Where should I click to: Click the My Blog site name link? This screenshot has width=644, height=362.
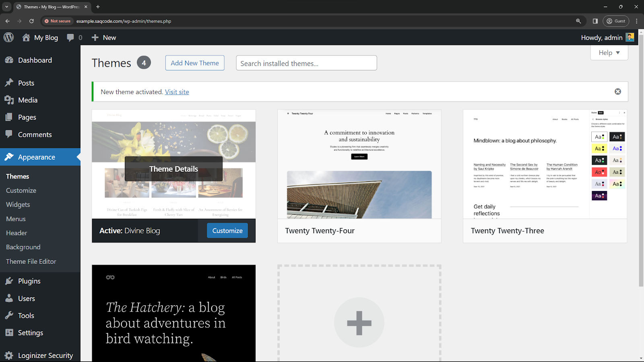[x=46, y=37]
